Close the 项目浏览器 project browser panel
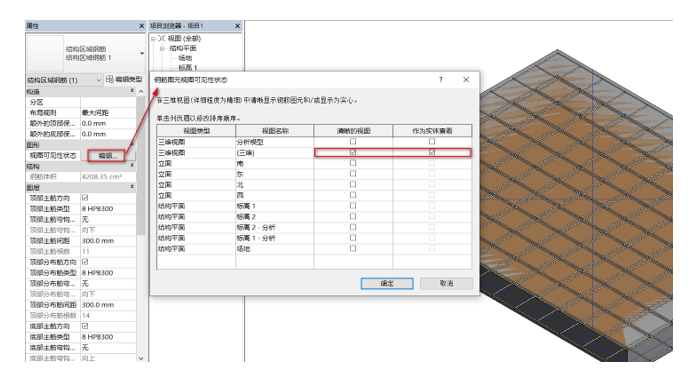Viewport: 691px width, 385px height. click(x=238, y=26)
